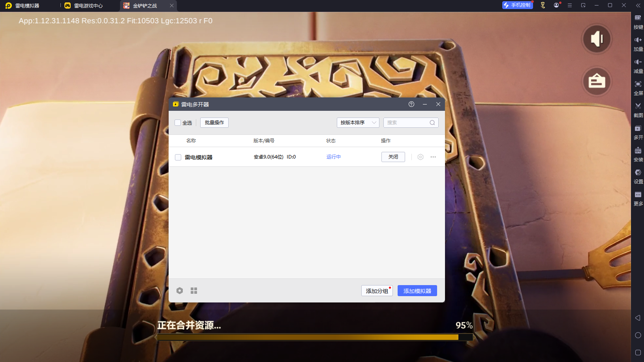Tap the Android home circle button
Viewport: 644px width, 362px height.
point(638,335)
